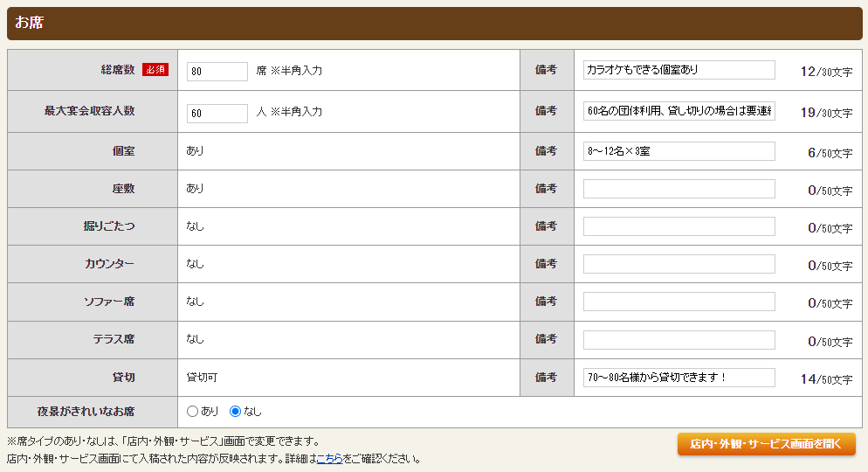Edit the 貸切 備考 field with 70～80名様 text
Screen dimensions: 868x472
(x=679, y=378)
